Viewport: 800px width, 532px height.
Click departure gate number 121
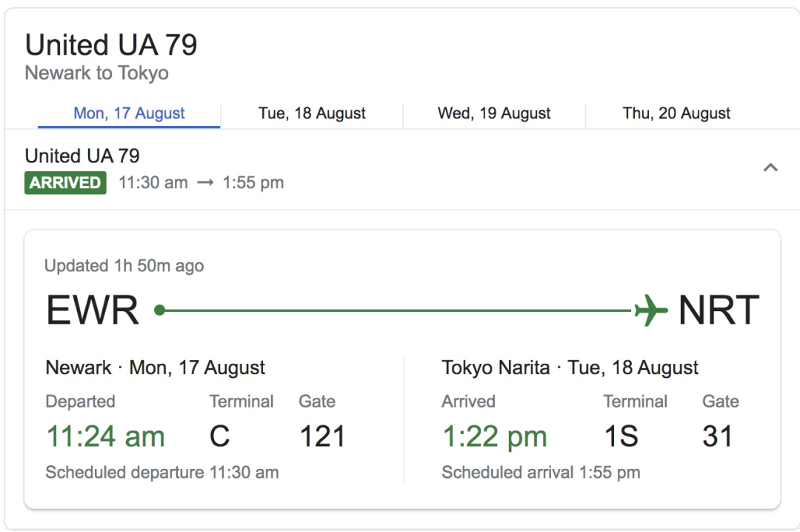322,436
